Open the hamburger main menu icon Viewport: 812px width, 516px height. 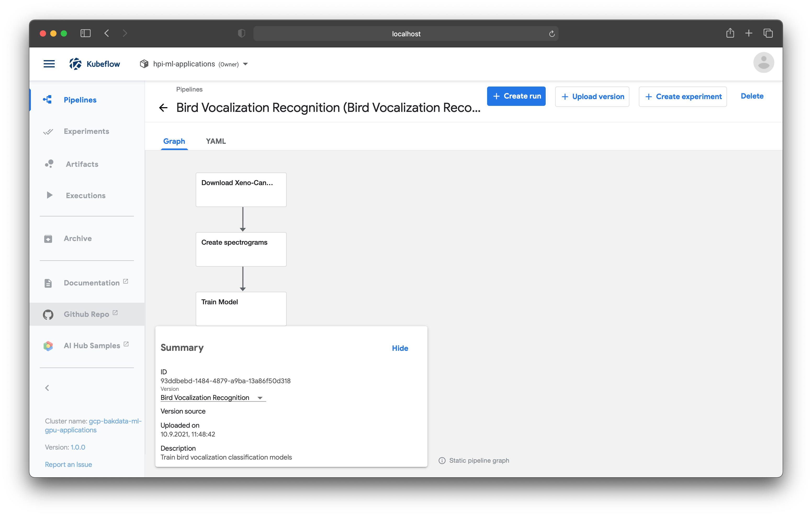49,64
